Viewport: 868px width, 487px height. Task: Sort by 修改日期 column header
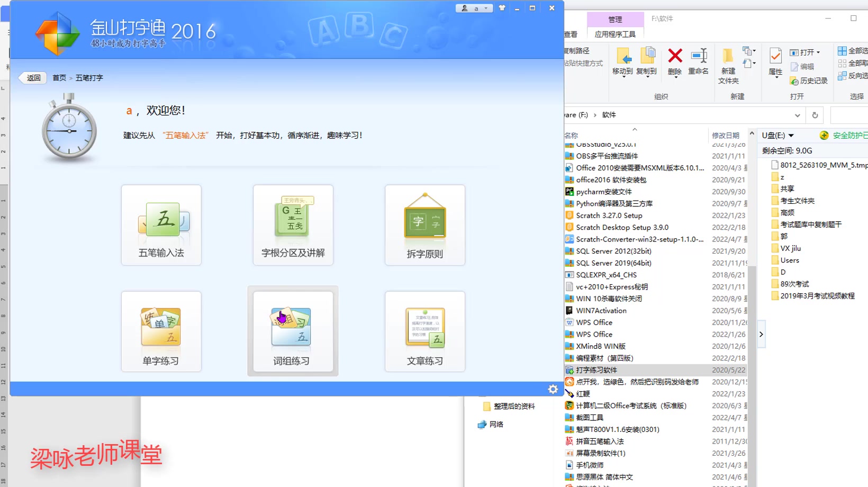click(726, 136)
